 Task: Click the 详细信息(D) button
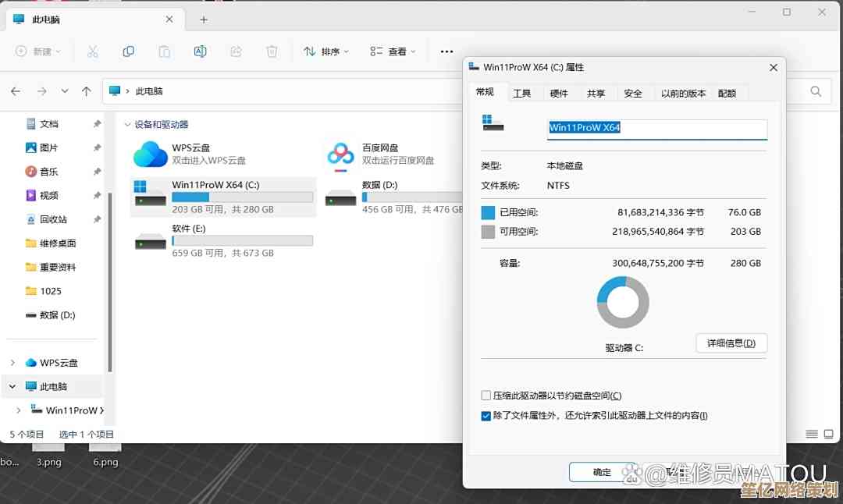731,343
